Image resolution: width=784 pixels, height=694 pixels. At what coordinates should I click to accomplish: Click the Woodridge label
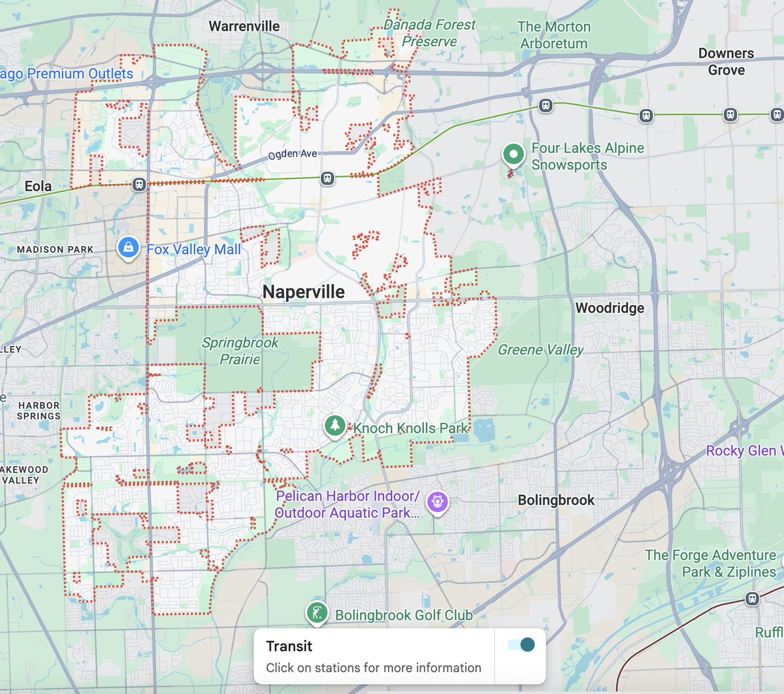[x=610, y=308]
